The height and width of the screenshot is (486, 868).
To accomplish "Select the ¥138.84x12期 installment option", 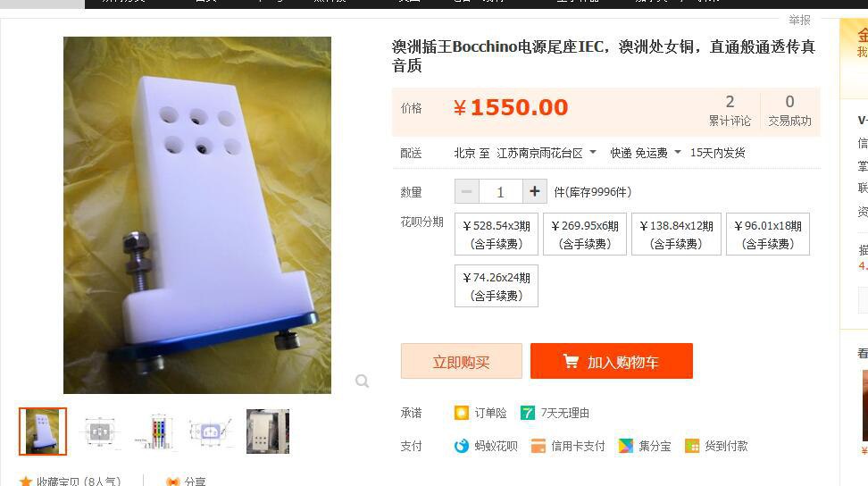I will click(676, 234).
